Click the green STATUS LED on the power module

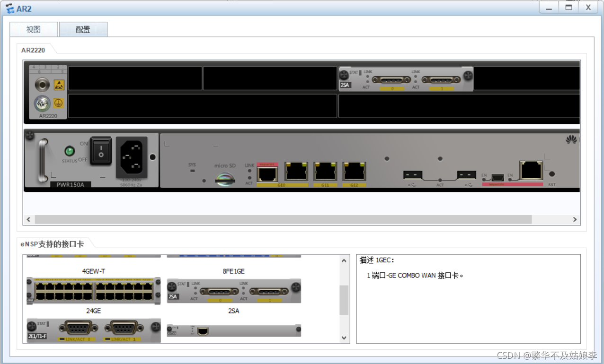(70, 151)
